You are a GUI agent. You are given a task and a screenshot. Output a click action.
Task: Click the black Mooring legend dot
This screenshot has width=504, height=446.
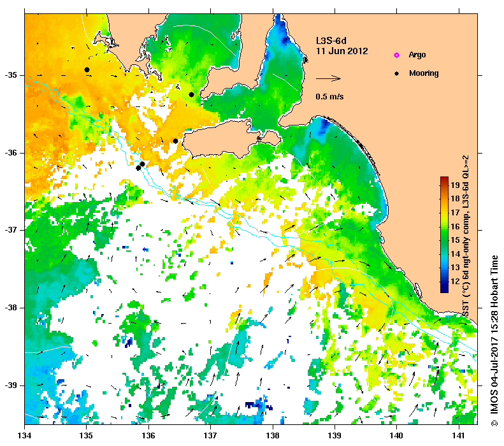click(397, 73)
